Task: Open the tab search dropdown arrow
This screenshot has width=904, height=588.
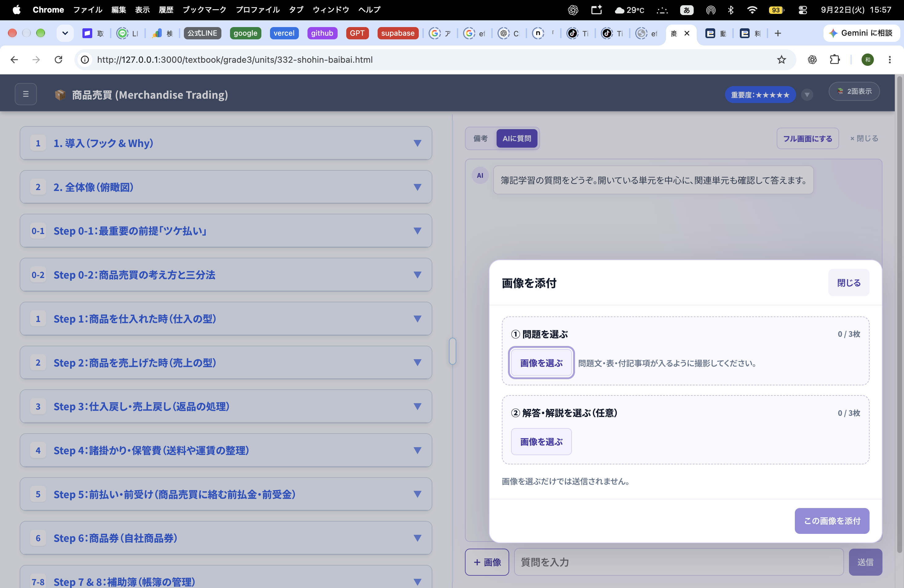Action: pyautogui.click(x=65, y=33)
